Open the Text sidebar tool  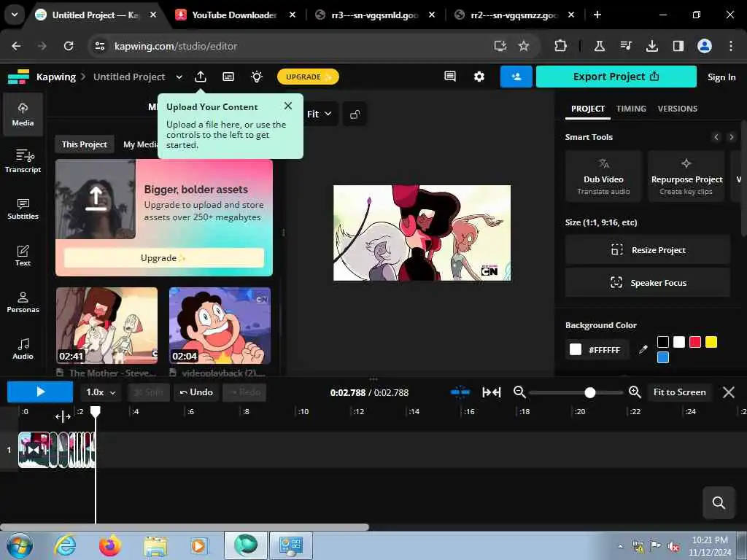coord(23,256)
